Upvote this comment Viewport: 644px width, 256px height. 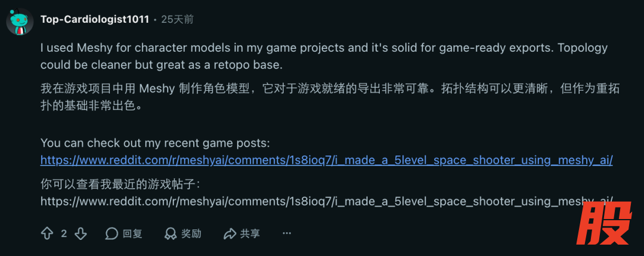47,233
